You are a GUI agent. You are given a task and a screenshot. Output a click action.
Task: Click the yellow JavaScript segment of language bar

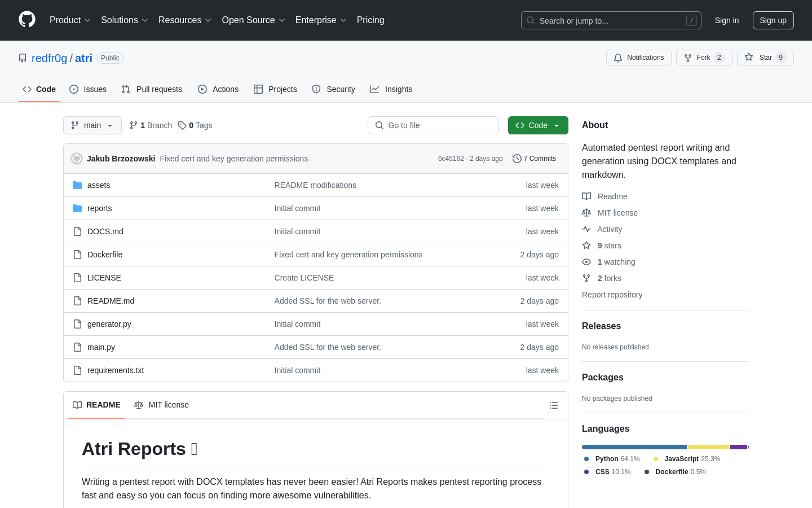tap(708, 447)
